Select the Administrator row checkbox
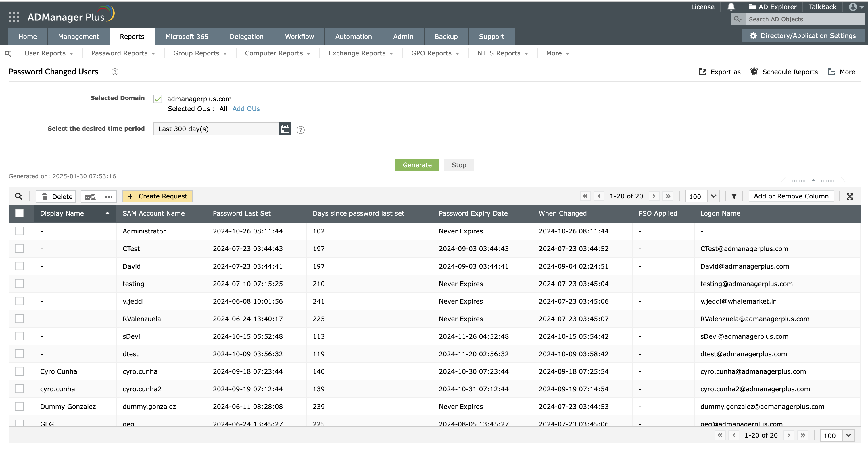Image resolution: width=868 pixels, height=452 pixels. click(x=19, y=231)
